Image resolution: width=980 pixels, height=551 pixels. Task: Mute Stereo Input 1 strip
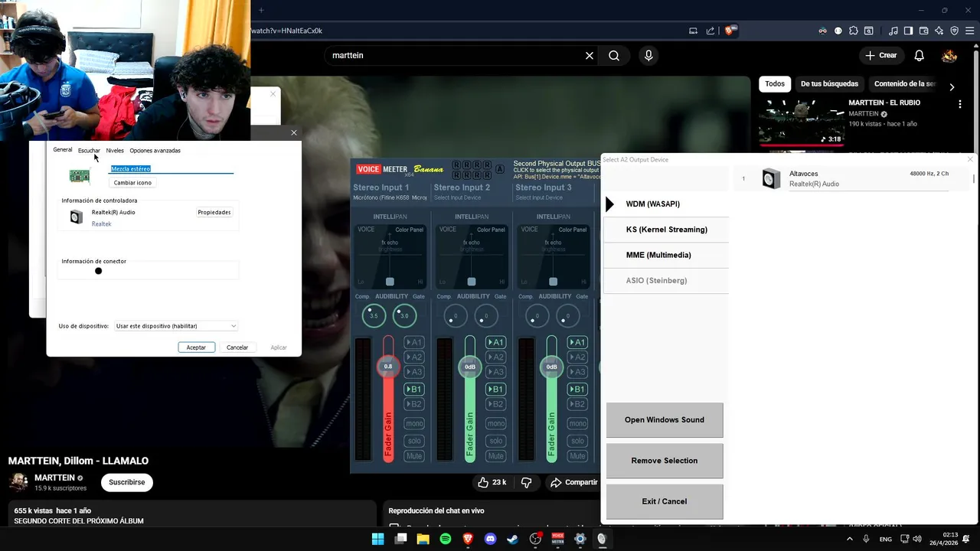[x=413, y=456]
